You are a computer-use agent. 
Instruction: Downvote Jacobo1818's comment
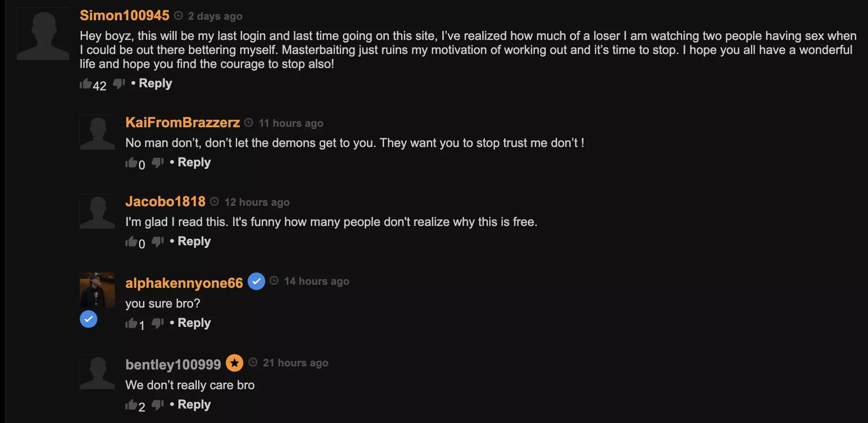click(157, 242)
